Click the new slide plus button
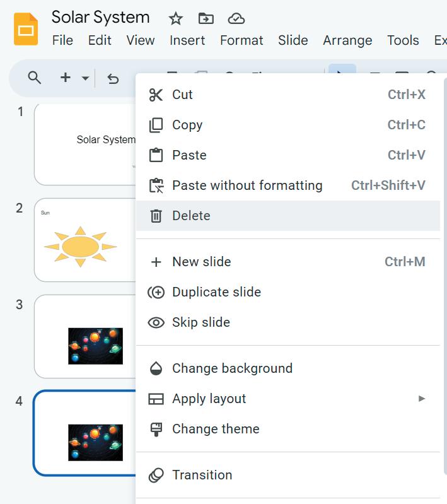The height and width of the screenshot is (504, 447). point(66,78)
